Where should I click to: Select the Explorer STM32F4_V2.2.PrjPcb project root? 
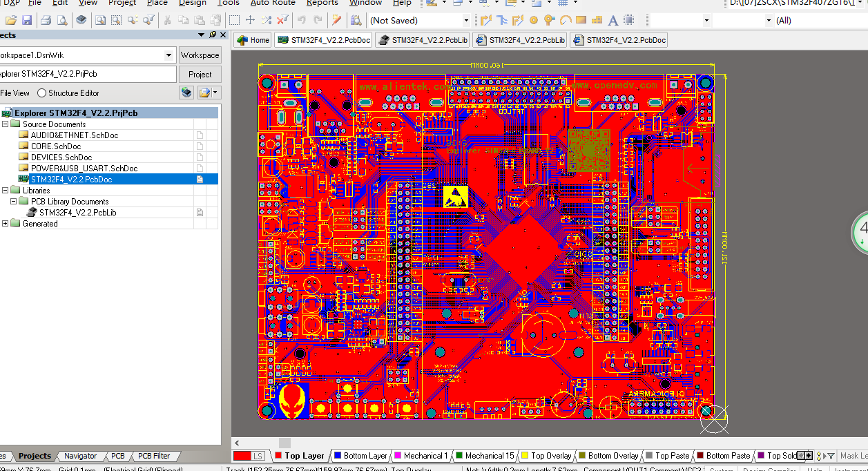coord(76,113)
